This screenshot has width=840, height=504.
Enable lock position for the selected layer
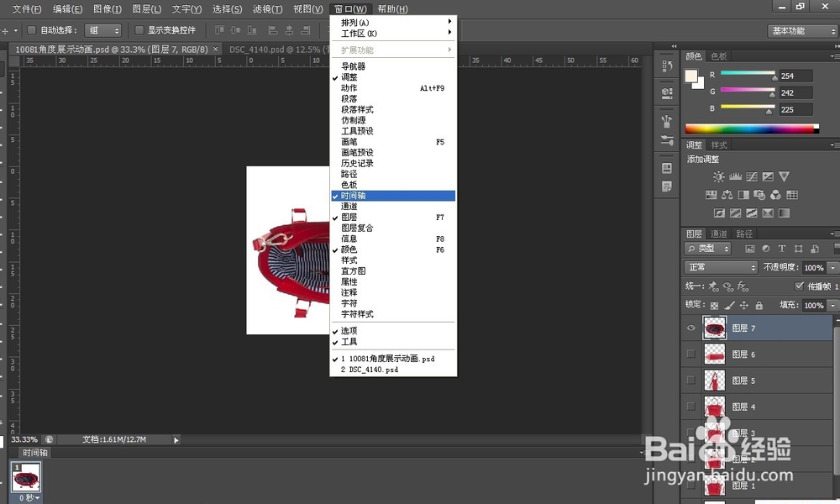(x=743, y=305)
